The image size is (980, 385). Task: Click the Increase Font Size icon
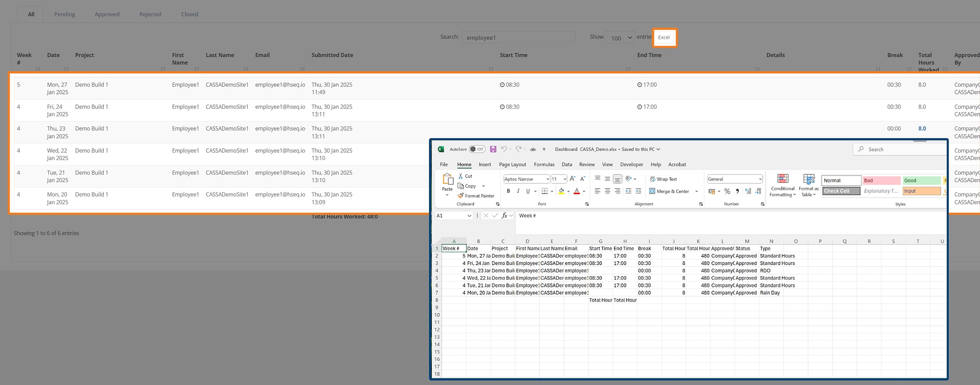tap(572, 179)
